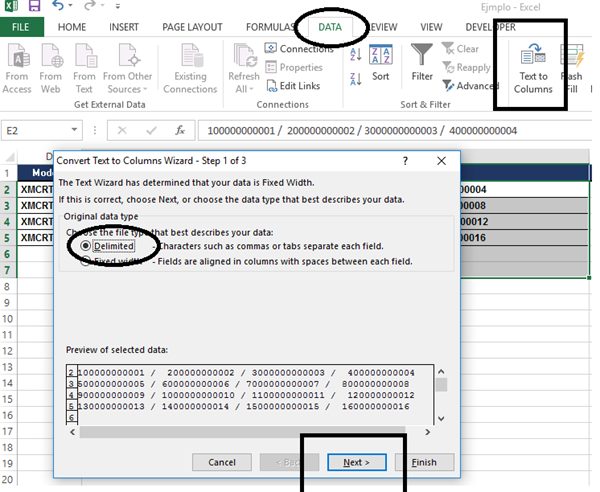Open Advanced filter options
Image resolution: width=600 pixels, height=492 pixels.
pos(470,86)
